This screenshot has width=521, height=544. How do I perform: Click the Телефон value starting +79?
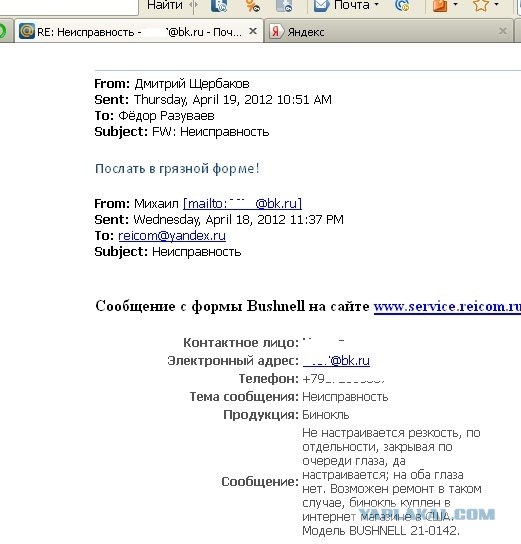(x=343, y=379)
